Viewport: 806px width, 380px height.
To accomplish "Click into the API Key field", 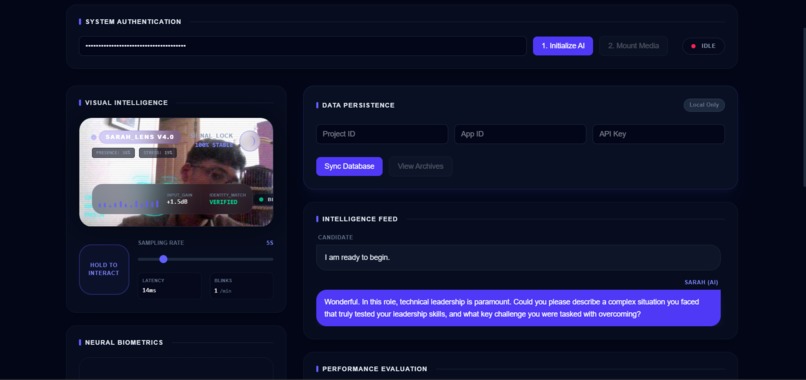I will [x=658, y=134].
